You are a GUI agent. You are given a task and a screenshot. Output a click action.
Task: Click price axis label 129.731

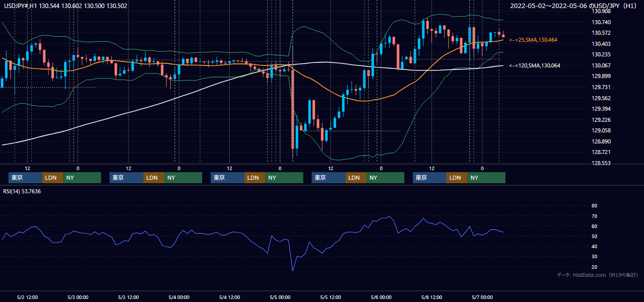tap(601, 88)
